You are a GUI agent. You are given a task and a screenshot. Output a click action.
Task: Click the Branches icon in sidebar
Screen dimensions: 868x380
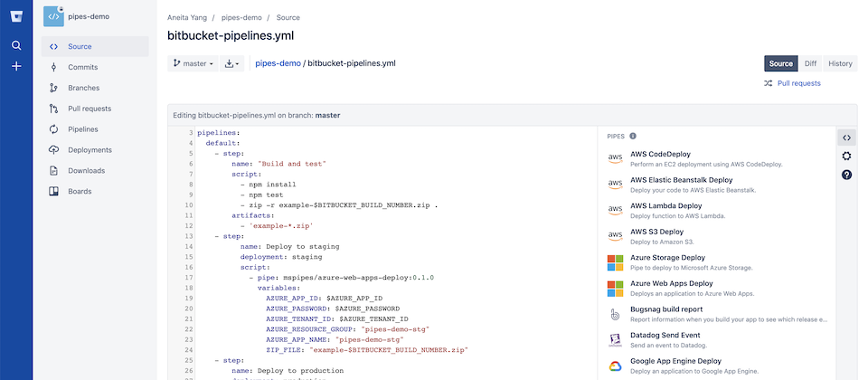pyautogui.click(x=53, y=88)
